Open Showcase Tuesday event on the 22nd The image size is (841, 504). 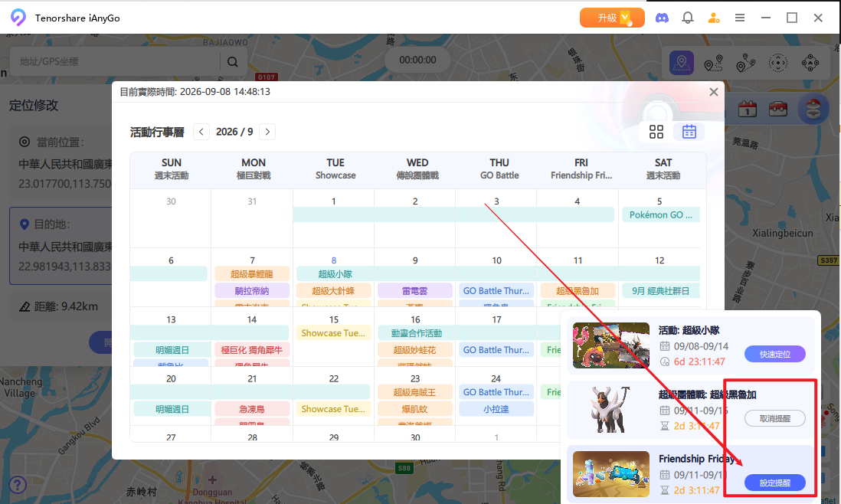(334, 409)
